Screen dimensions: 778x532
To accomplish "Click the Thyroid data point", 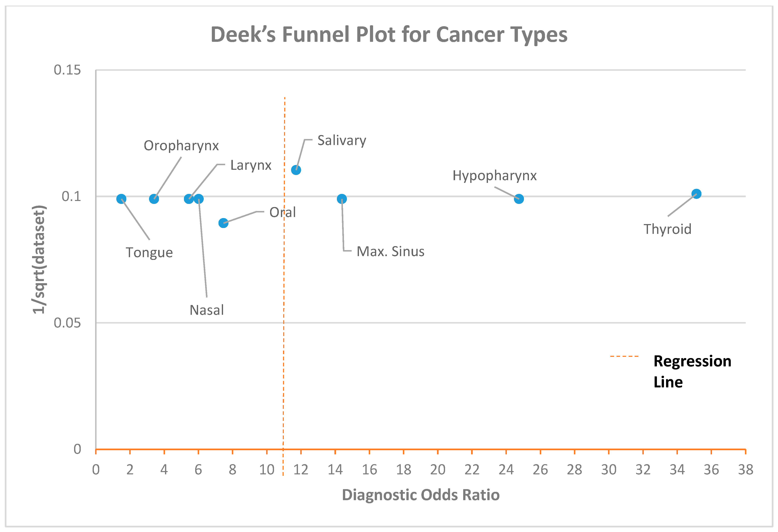I will point(696,194).
